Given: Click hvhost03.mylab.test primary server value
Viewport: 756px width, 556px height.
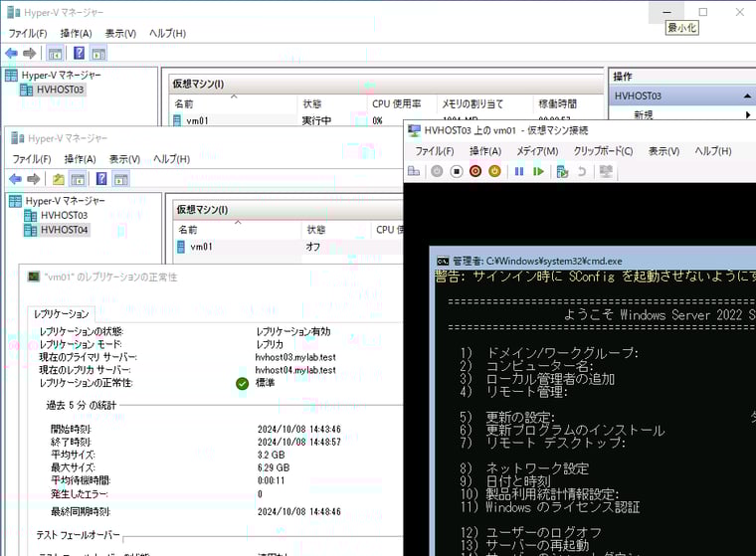Looking at the screenshot, I should (x=295, y=357).
